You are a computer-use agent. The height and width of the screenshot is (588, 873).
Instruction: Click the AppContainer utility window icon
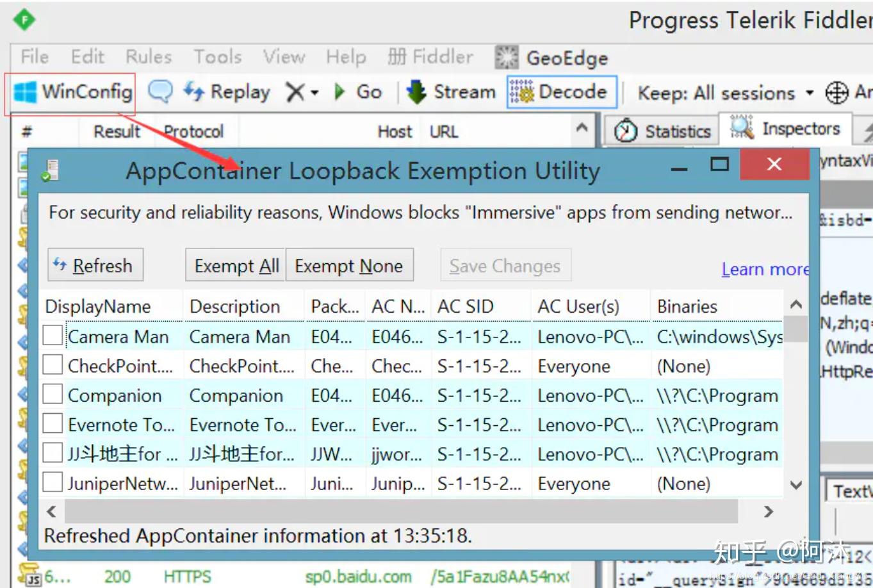click(x=49, y=170)
